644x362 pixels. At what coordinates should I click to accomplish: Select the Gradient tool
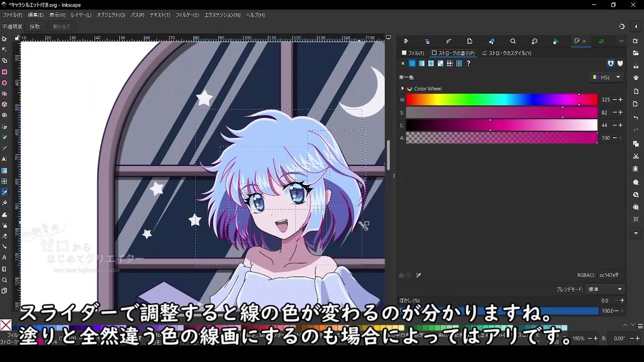pos(5,170)
